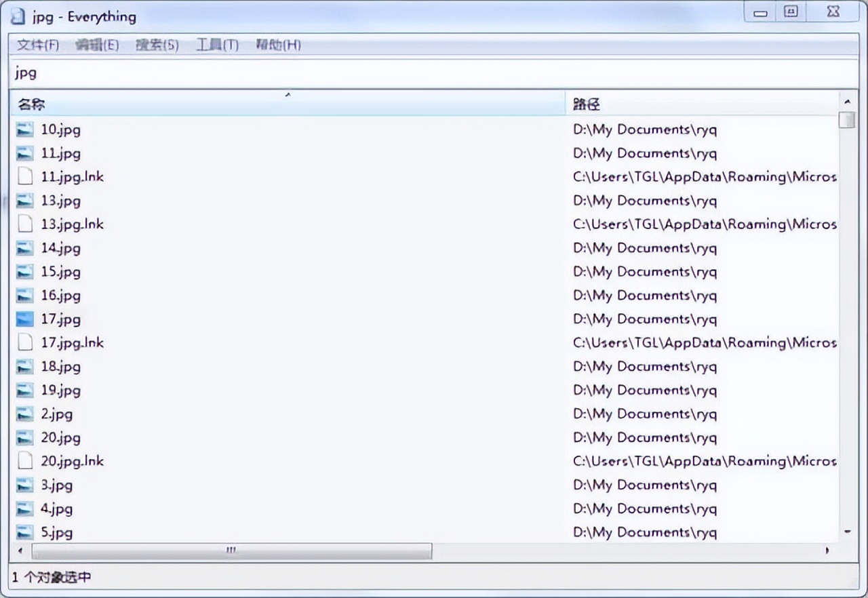Click the image icon of 18.jpg
Screen dimensions: 868x598
click(25, 367)
